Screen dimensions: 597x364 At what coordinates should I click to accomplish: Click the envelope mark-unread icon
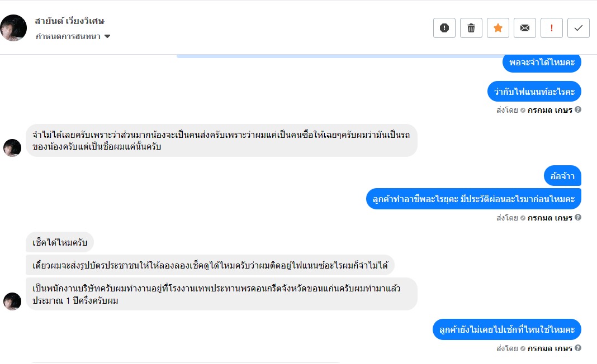click(x=525, y=28)
